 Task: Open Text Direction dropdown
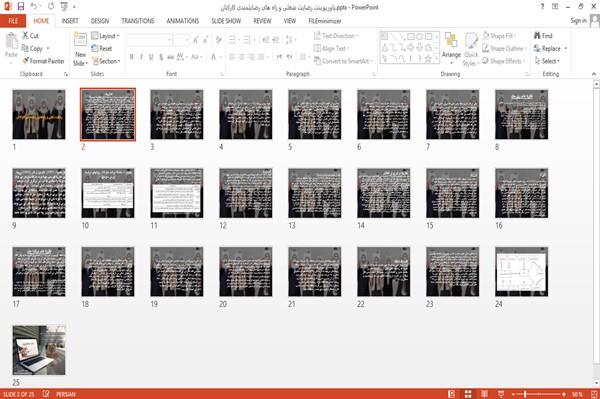coord(336,36)
